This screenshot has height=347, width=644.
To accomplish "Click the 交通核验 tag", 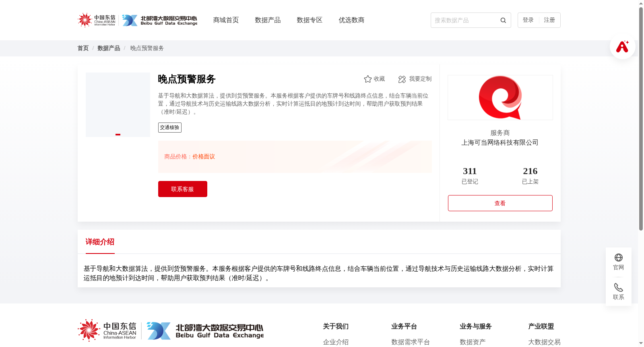I will 170,127.
